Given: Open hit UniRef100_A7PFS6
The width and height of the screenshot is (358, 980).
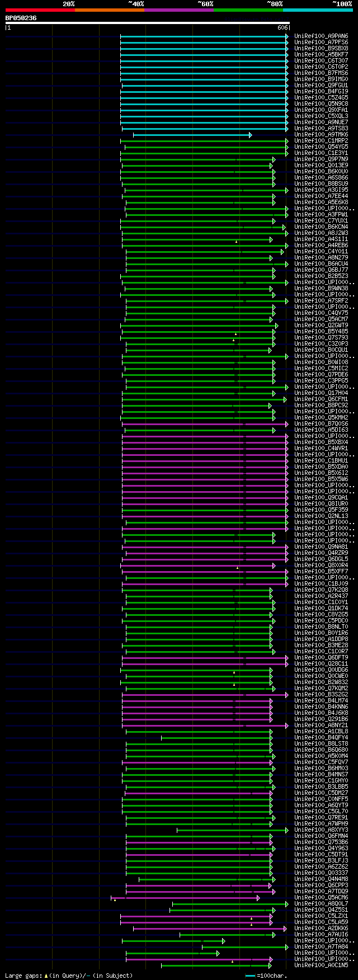Looking at the screenshot, I should tap(321, 42).
